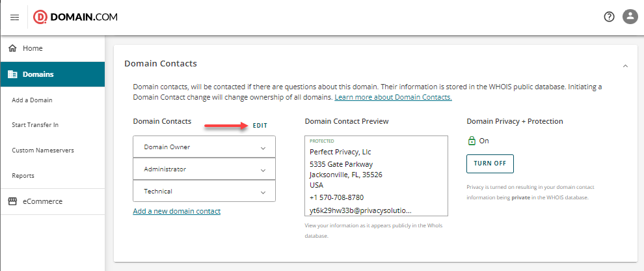Turn off Domain Privacy + Protection
This screenshot has height=271, width=644.
coord(490,163)
